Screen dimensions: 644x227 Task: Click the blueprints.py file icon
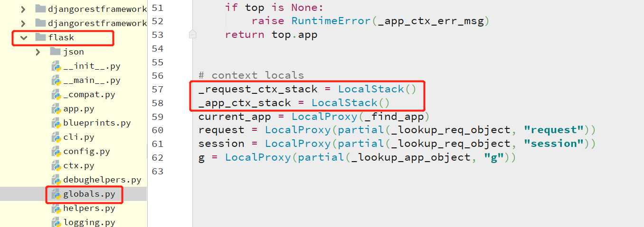[x=56, y=123]
